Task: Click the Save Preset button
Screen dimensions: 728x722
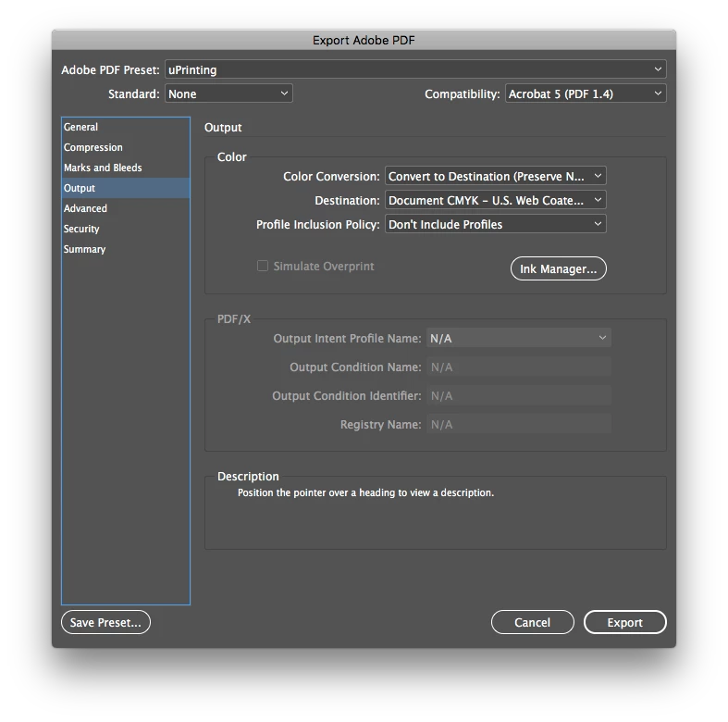Action: point(105,622)
